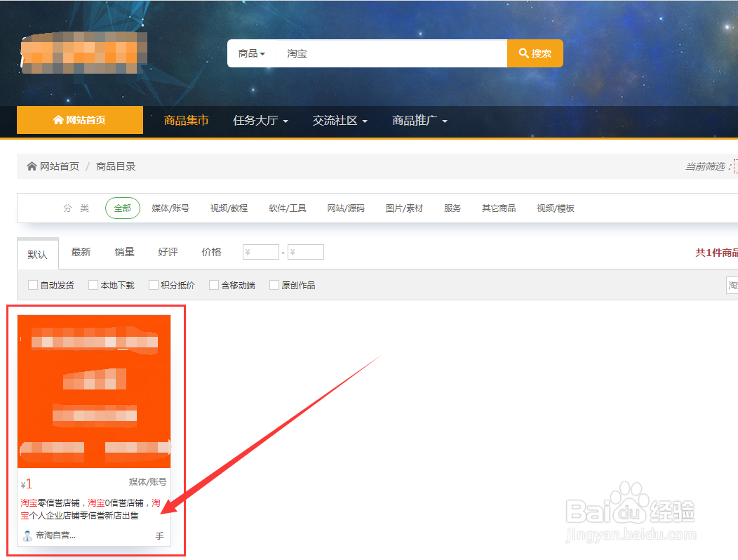
Task: Open the orange product thumbnail image
Action: click(94, 392)
